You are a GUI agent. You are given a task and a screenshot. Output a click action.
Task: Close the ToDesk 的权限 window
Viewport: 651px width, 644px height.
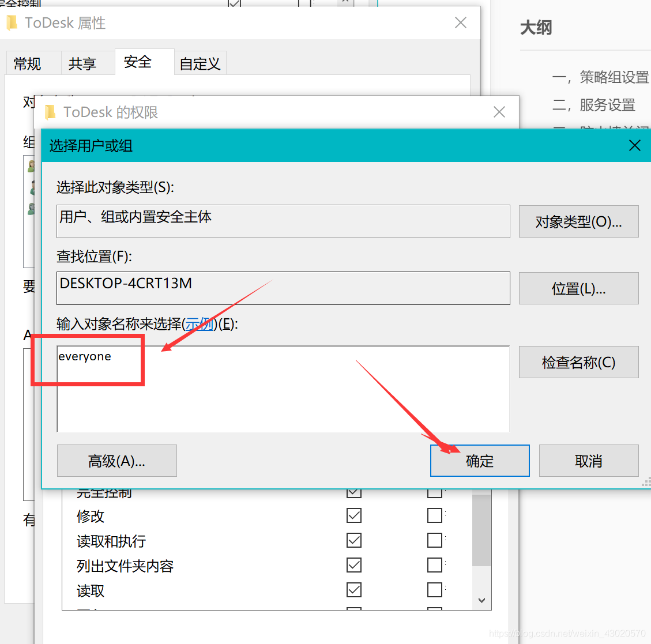[499, 112]
